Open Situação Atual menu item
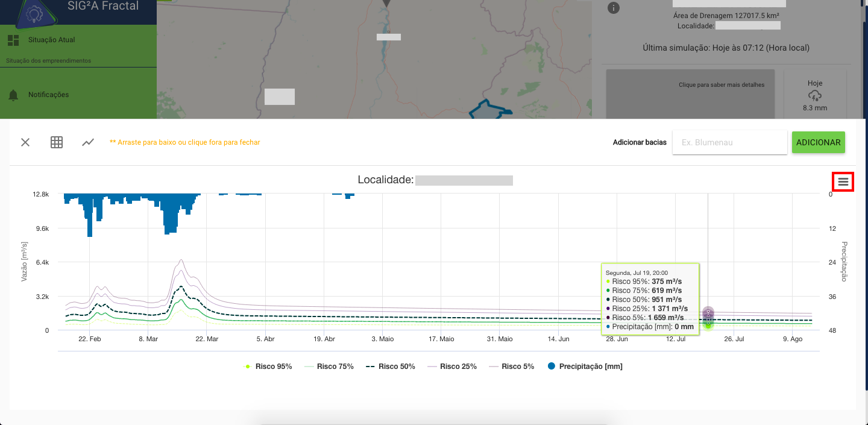The width and height of the screenshot is (868, 425). point(52,40)
